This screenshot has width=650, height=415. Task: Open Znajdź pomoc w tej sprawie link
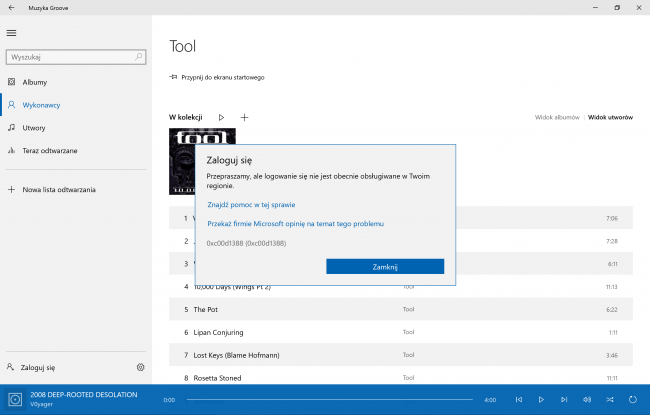coord(251,205)
